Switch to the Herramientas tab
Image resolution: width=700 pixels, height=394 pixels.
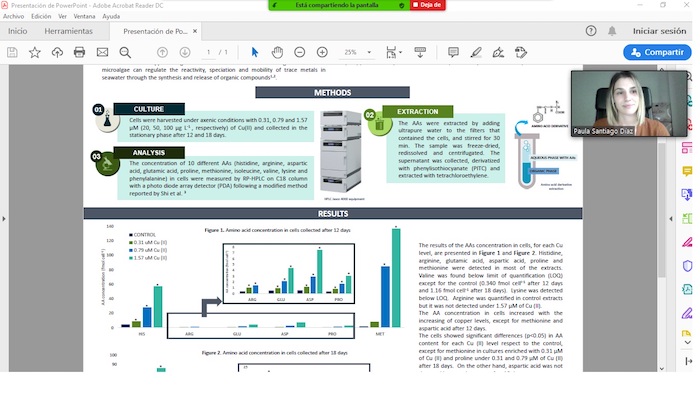tap(68, 31)
